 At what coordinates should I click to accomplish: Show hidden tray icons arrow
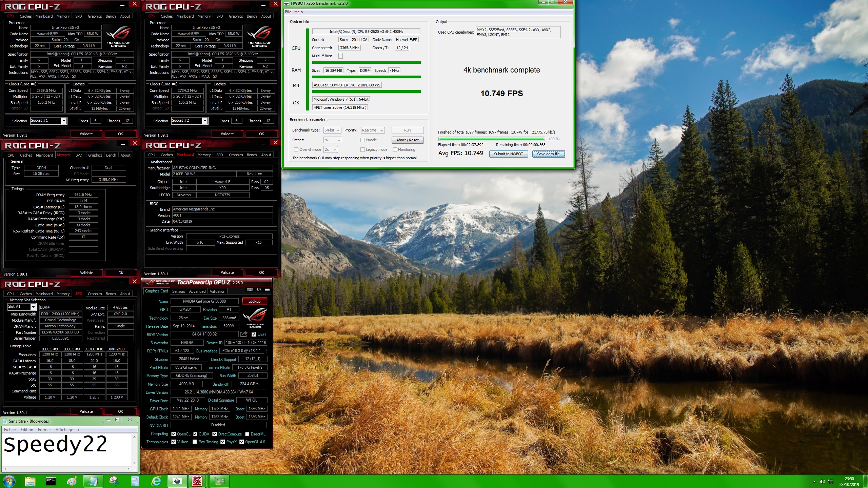[x=814, y=482]
